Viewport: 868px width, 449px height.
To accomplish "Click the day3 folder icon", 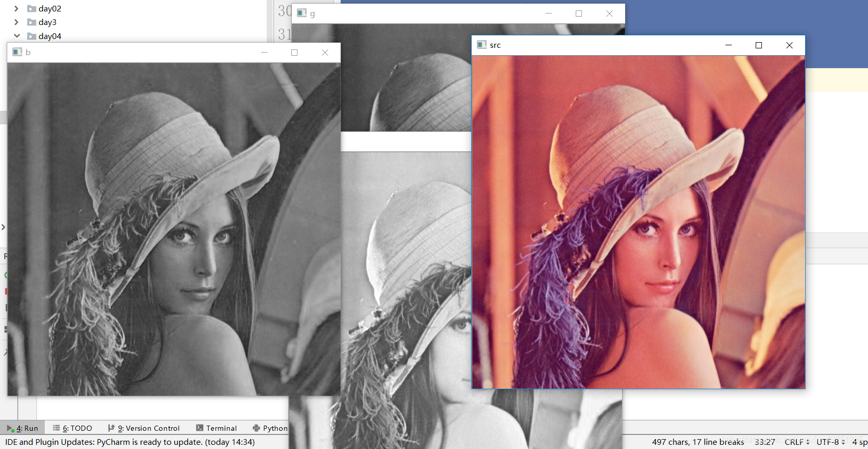I will coord(32,22).
